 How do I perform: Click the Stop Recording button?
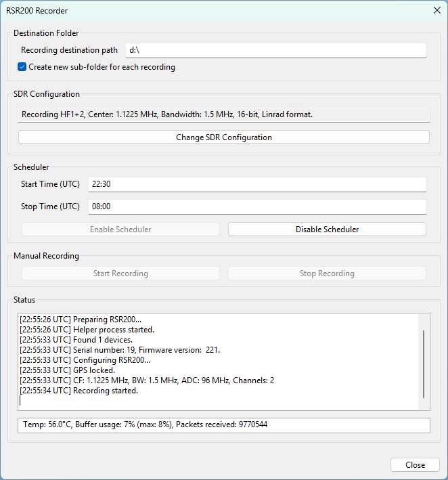click(x=327, y=274)
